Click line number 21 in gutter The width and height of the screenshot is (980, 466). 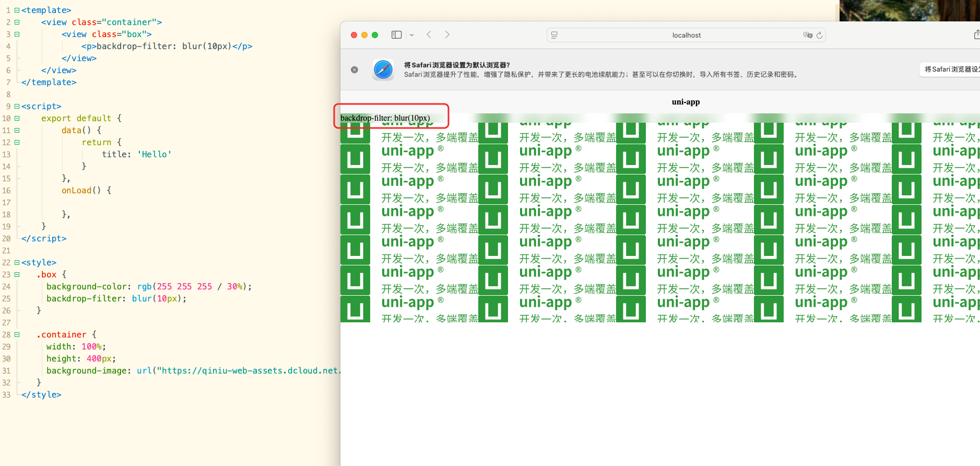tap(6, 251)
